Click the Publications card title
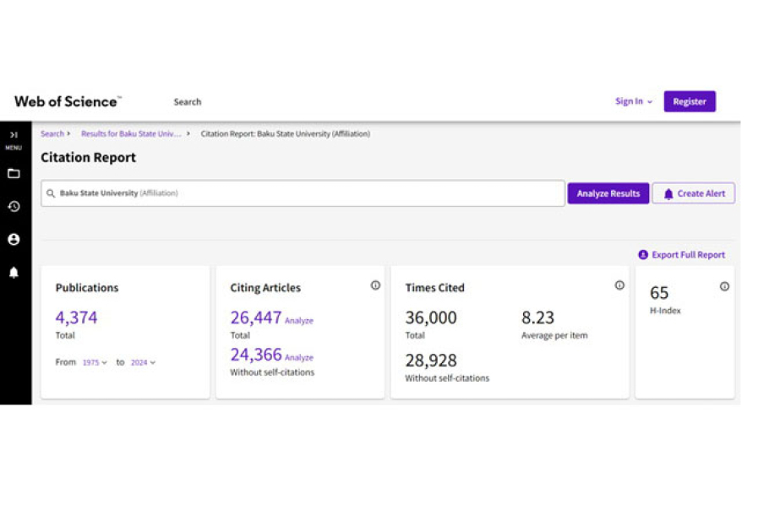This screenshot has height=532, width=780. (x=87, y=288)
